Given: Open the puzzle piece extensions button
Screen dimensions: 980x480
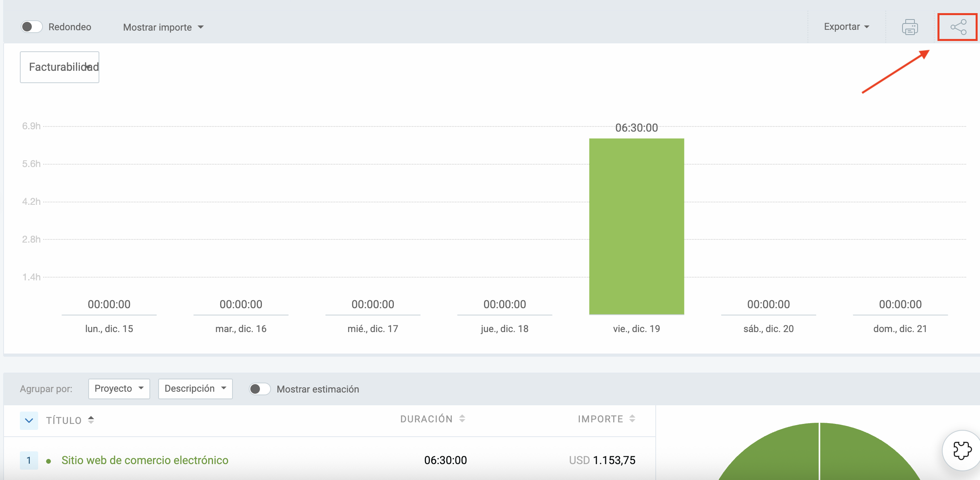Looking at the screenshot, I should click(x=962, y=451).
